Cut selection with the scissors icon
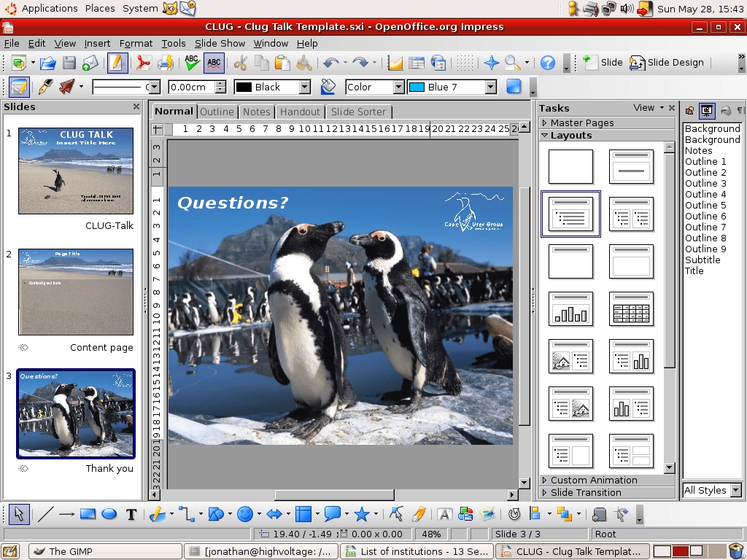 click(241, 63)
